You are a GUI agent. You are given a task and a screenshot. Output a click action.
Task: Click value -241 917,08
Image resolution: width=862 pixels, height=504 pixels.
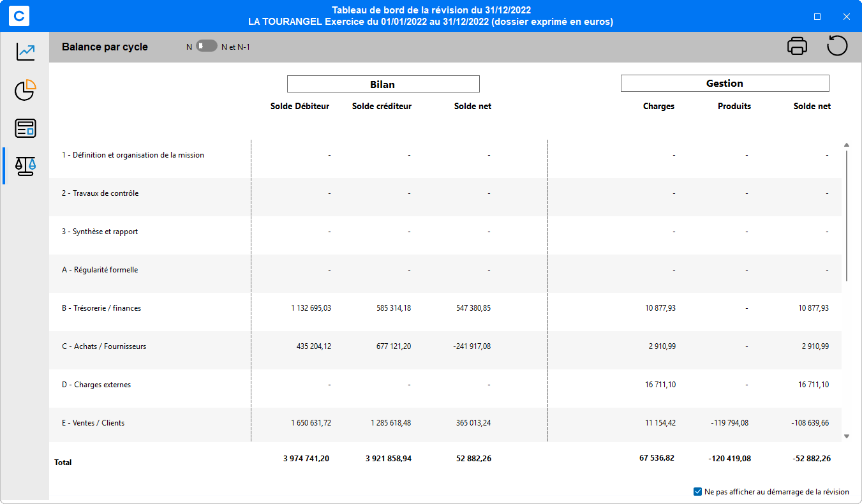pos(472,346)
